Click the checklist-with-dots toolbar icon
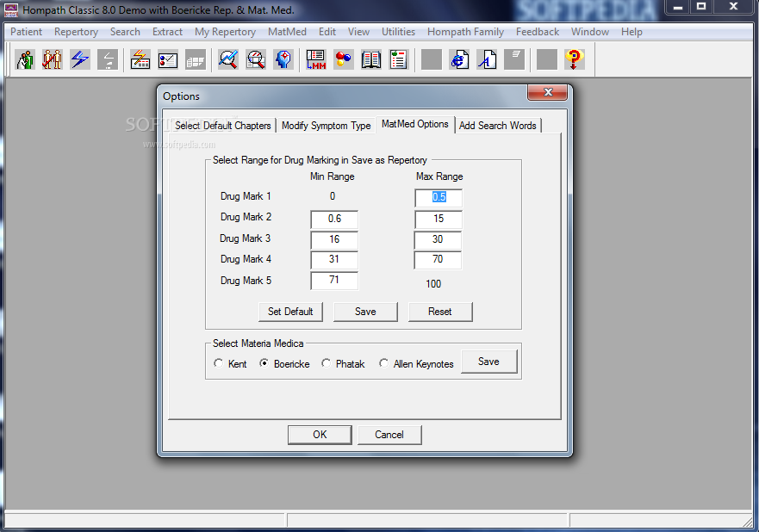759x532 pixels. coord(168,59)
